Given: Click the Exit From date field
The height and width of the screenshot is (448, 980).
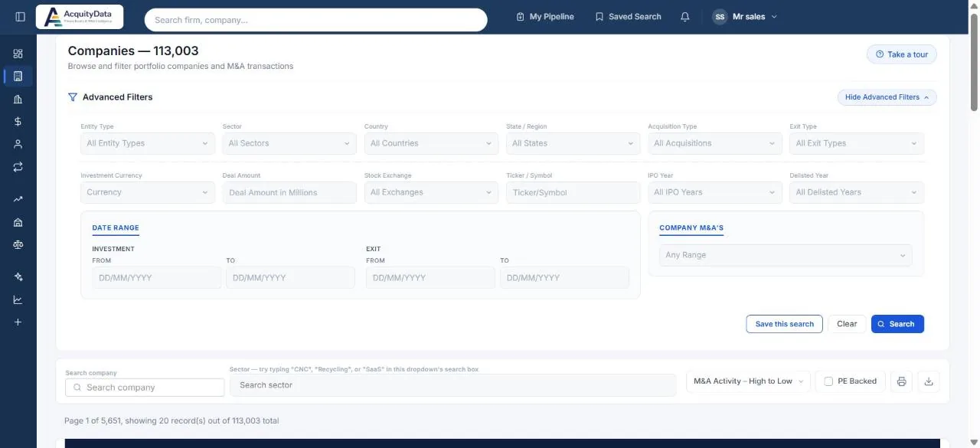Looking at the screenshot, I should (430, 278).
